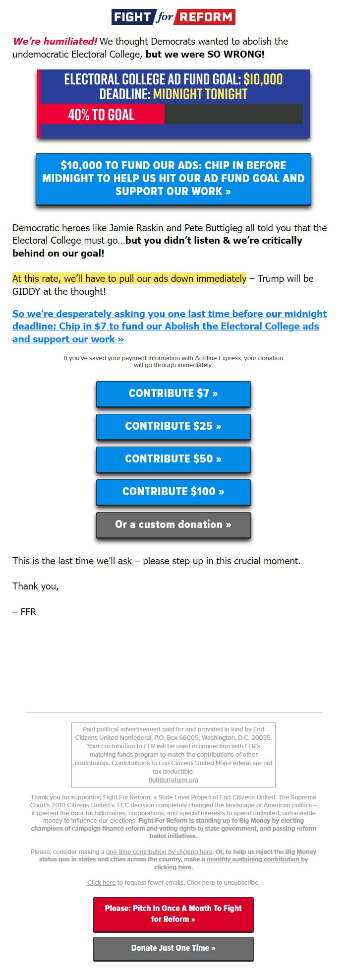347x980 pixels.
Task: Visit the fightforreform.org link
Action: (173, 779)
